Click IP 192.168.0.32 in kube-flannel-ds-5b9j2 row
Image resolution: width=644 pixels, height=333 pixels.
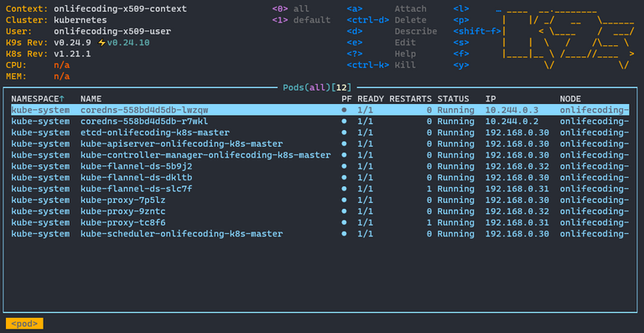click(x=517, y=166)
